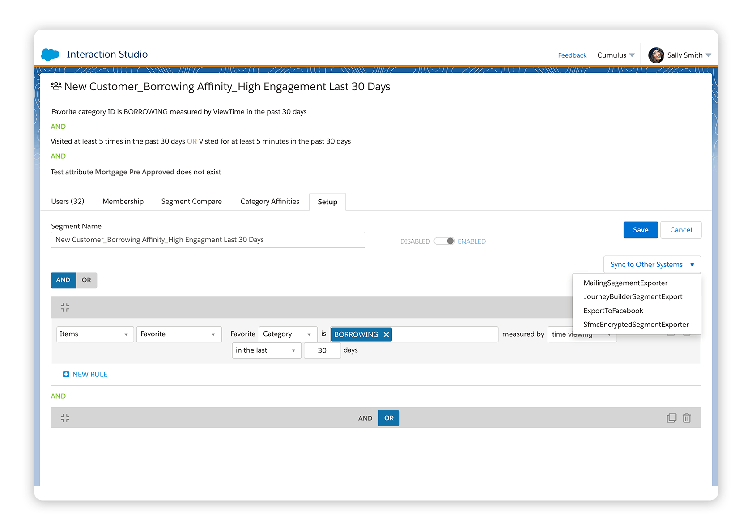Click the DISABLED label

pos(415,241)
